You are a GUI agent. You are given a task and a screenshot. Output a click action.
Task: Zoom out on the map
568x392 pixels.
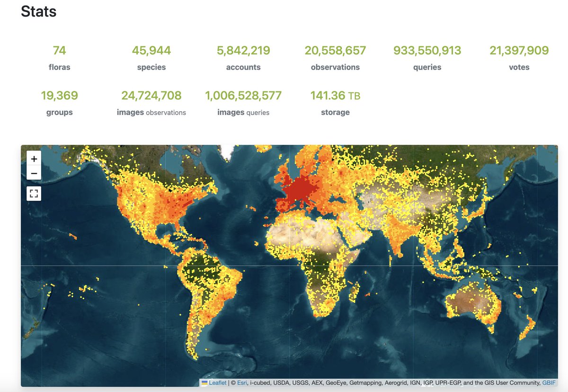tap(34, 173)
